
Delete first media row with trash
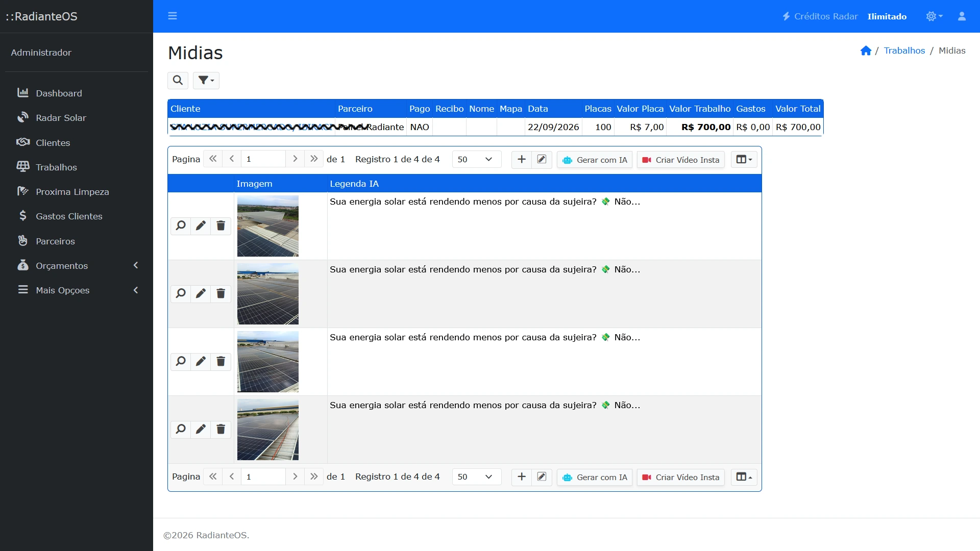(x=220, y=226)
